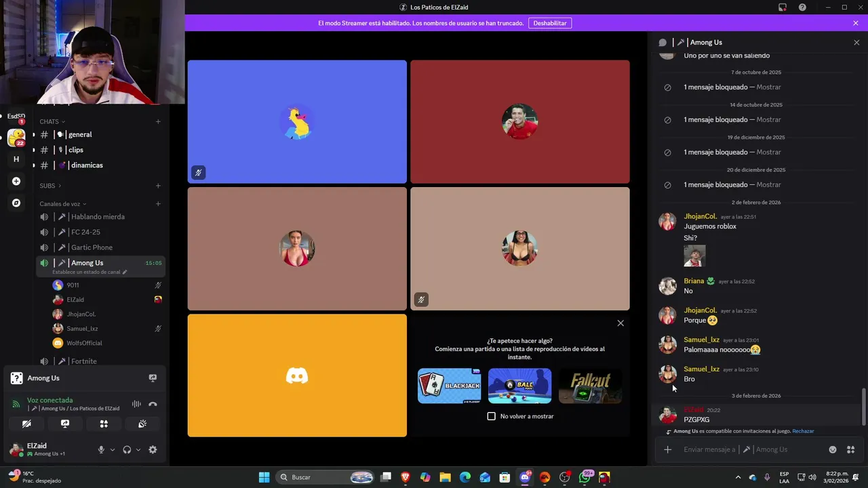This screenshot has width=868, height=488.
Task: Click Windows Start button
Action: tap(264, 477)
